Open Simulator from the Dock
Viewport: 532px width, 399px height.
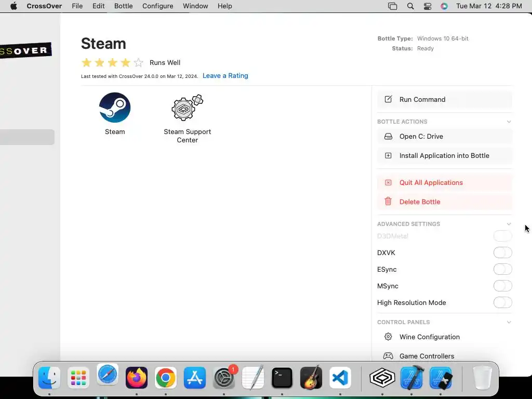click(441, 378)
